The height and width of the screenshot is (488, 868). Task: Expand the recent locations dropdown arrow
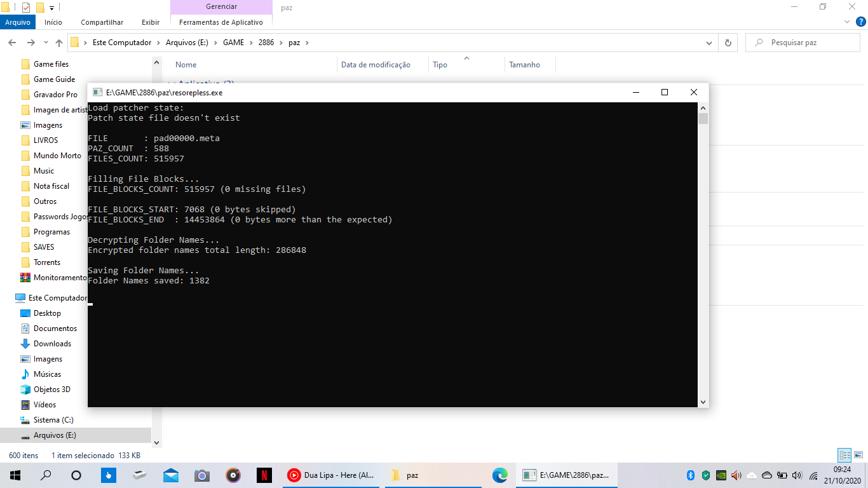pyautogui.click(x=46, y=43)
